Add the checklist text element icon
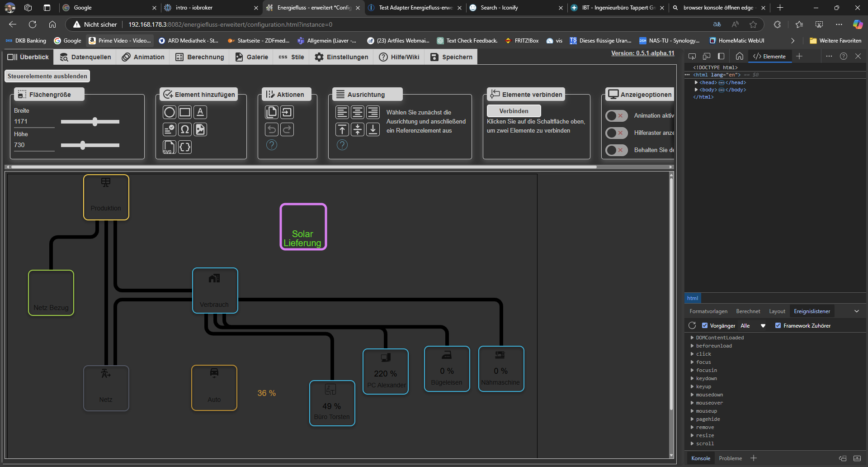Viewport: 868px width, 467px height. tap(170, 129)
